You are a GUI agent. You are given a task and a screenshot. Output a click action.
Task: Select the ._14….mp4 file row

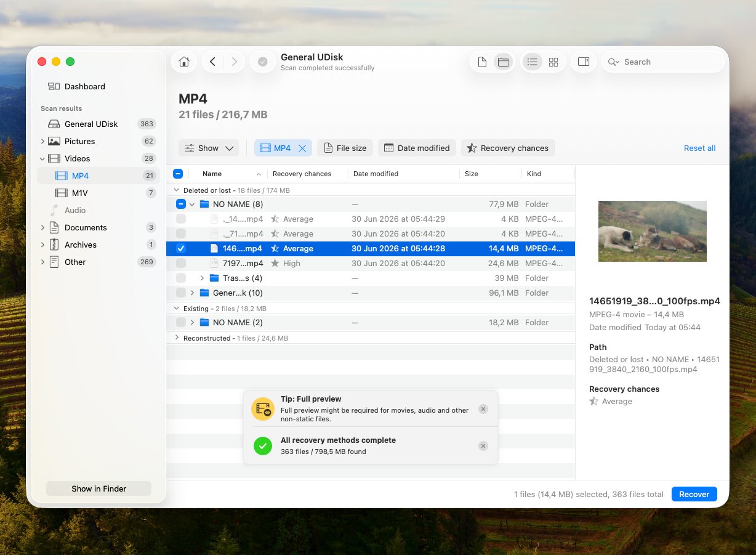[371, 219]
